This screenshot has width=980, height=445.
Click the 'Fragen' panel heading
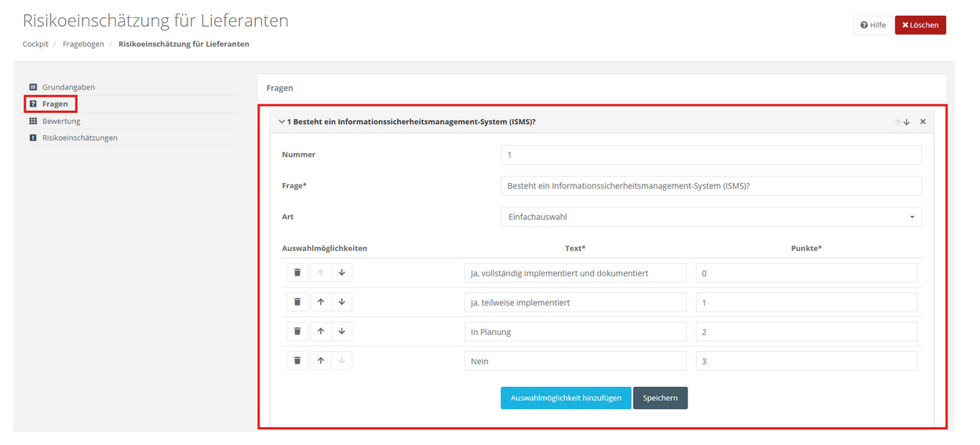point(280,88)
